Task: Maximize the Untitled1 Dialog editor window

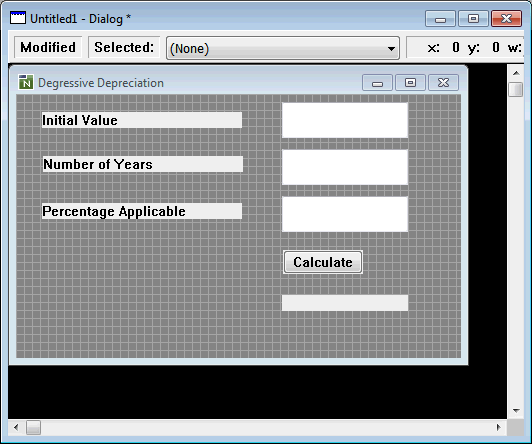Action: pyautogui.click(x=473, y=19)
